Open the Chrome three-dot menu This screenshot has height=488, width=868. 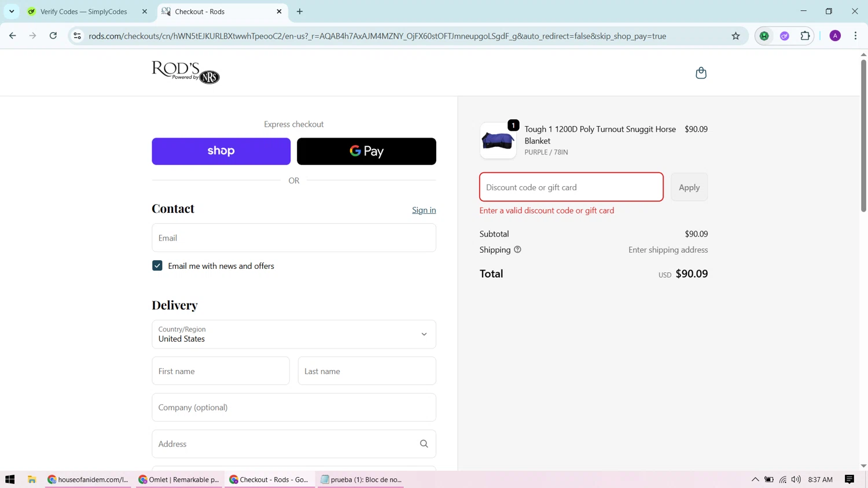coord(855,36)
